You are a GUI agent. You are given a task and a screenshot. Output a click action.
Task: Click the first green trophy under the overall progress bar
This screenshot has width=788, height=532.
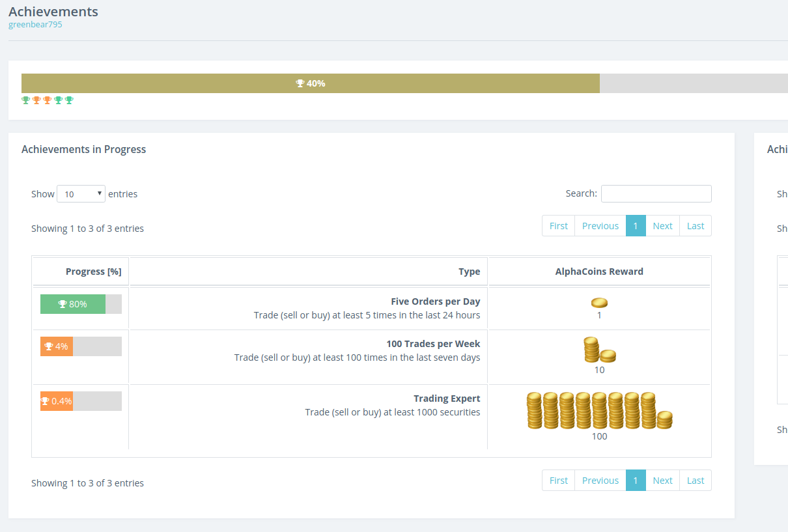(x=26, y=100)
